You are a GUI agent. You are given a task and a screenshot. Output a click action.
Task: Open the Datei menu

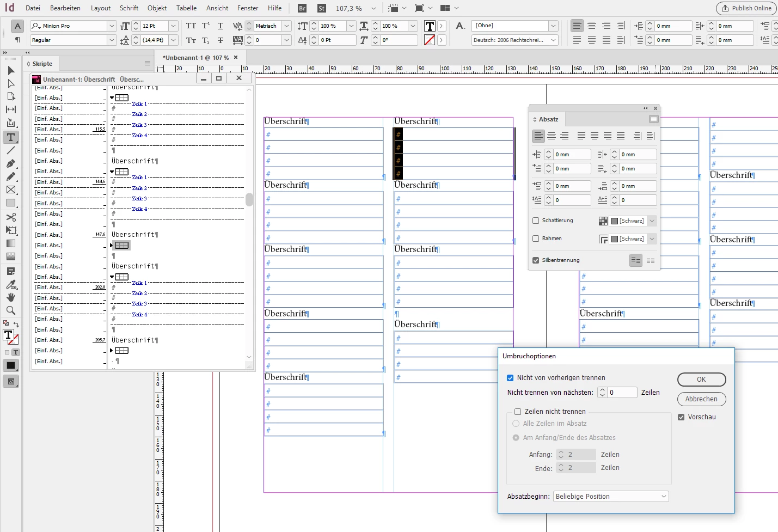pos(33,8)
